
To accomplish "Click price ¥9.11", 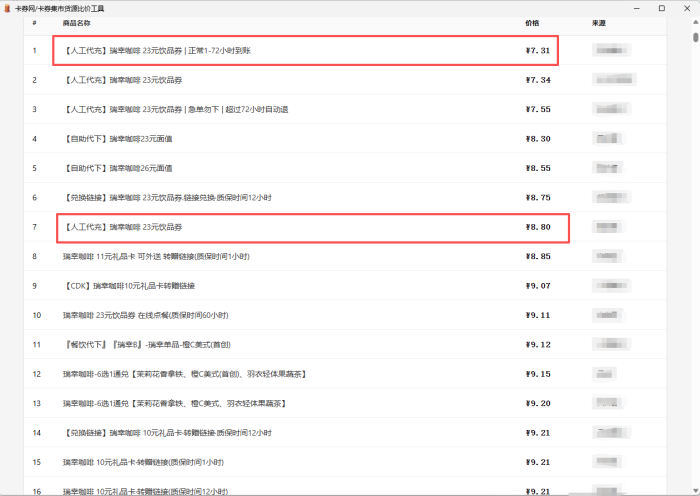I will click(538, 315).
